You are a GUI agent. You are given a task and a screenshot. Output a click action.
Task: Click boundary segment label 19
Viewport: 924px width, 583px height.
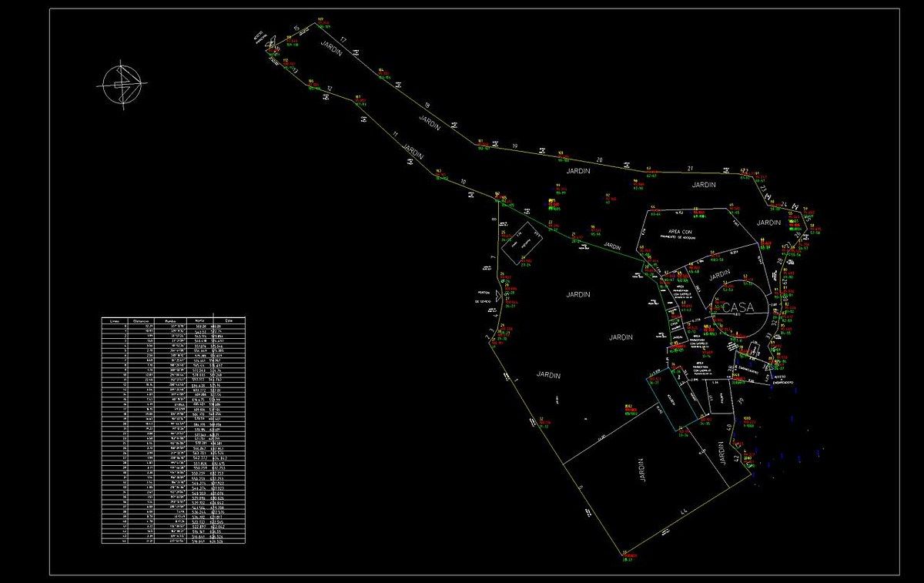[x=514, y=146]
